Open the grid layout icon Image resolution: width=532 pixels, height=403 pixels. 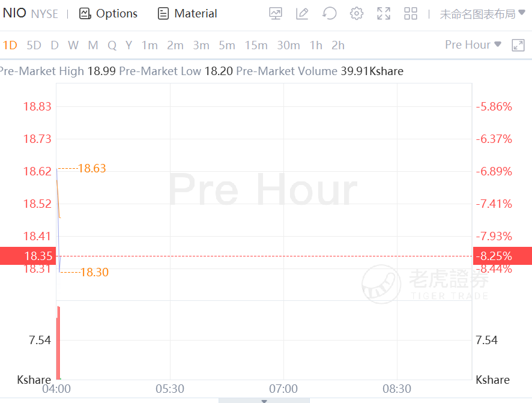[411, 14]
